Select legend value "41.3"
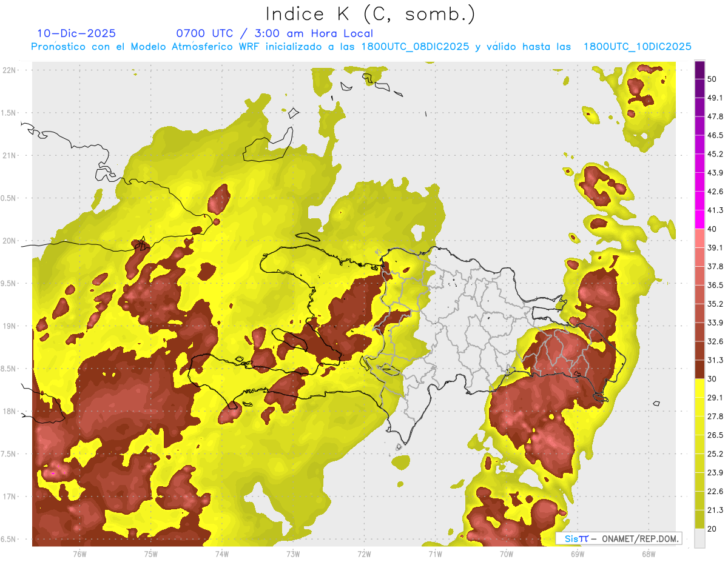728x562 pixels. point(715,210)
